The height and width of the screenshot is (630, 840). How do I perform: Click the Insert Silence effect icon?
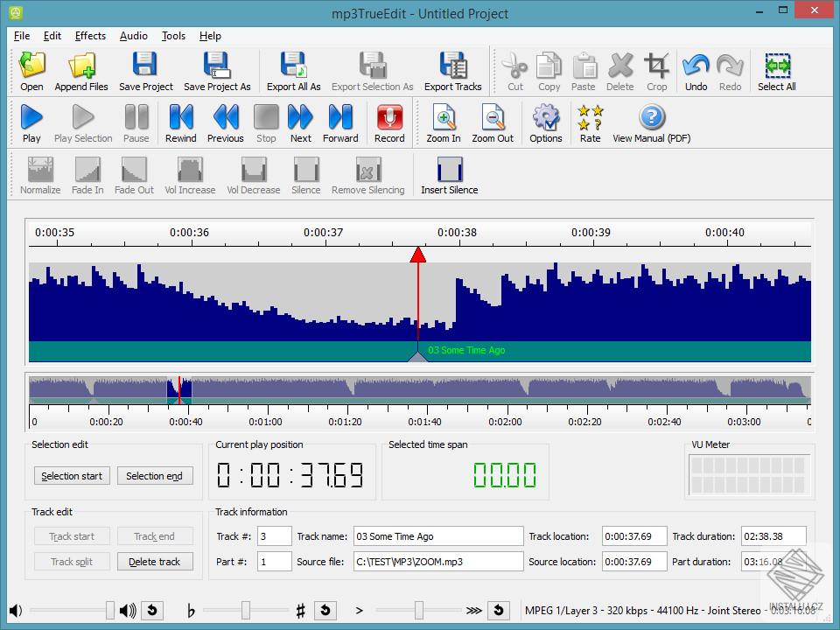(449, 170)
